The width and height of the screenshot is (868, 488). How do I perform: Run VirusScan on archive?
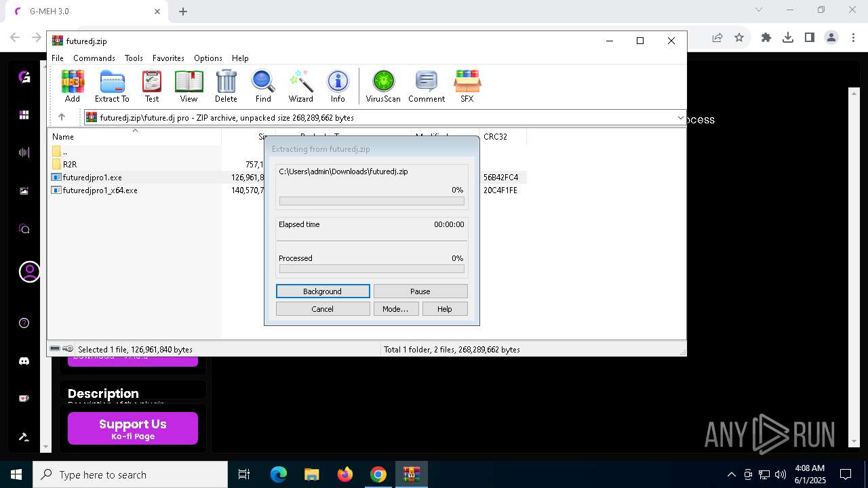(383, 86)
